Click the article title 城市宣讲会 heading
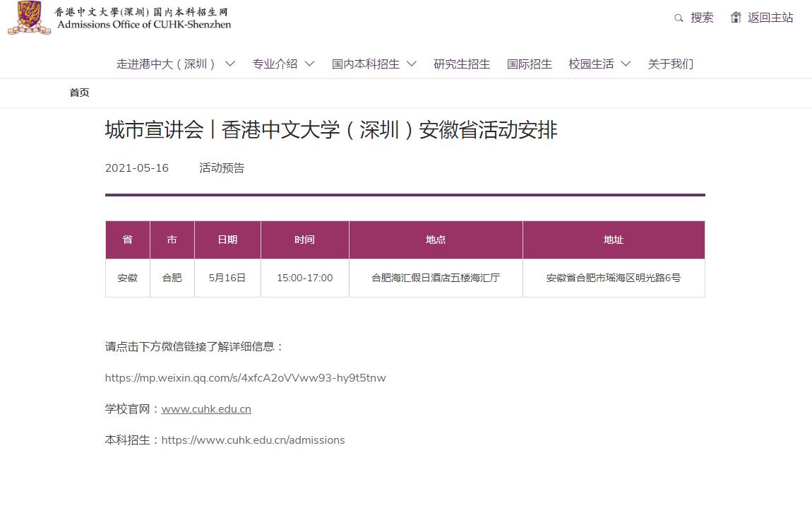 pos(331,130)
